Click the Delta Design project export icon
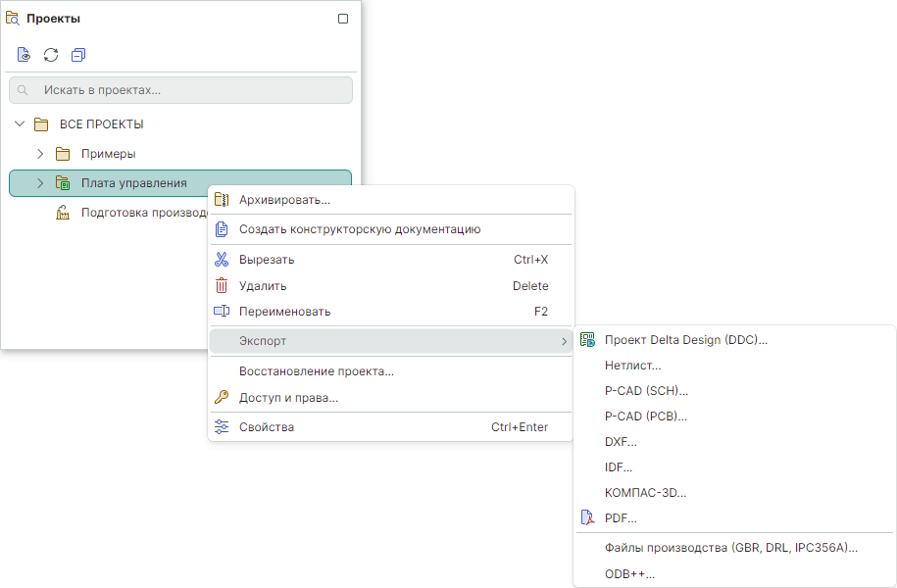Image resolution: width=897 pixels, height=588 pixels. pyautogui.click(x=587, y=340)
